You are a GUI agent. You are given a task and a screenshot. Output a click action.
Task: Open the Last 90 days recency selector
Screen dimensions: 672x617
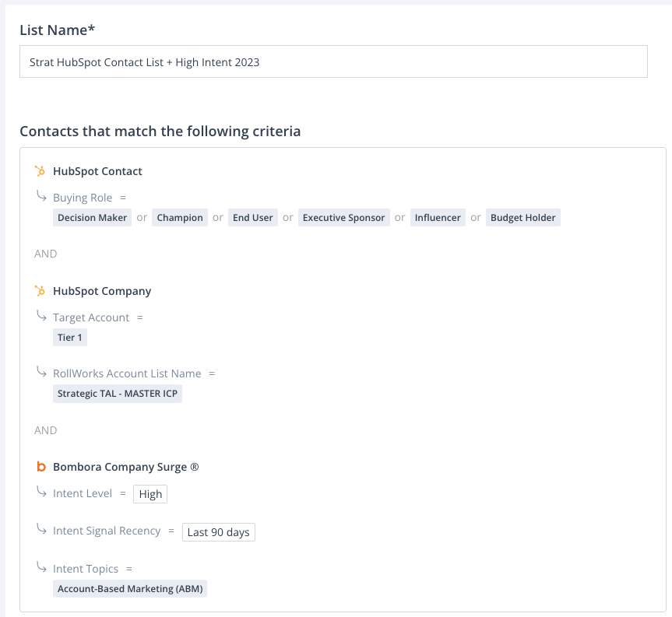point(218,532)
